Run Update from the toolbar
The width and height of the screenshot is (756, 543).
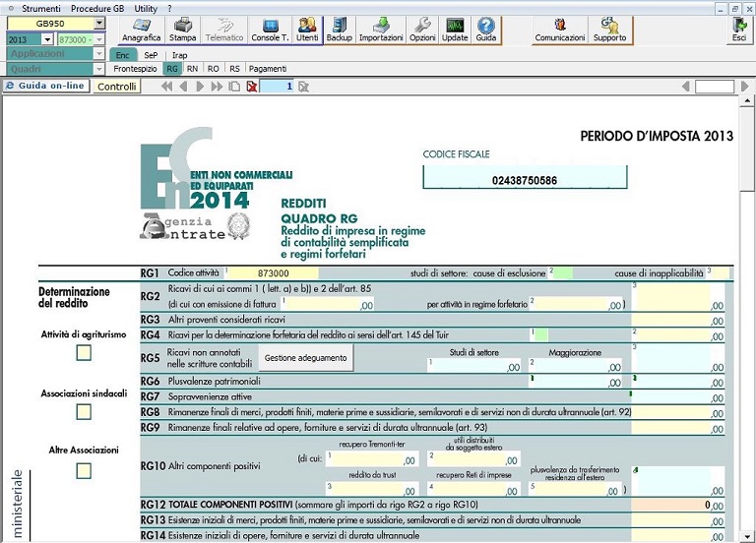(x=455, y=30)
